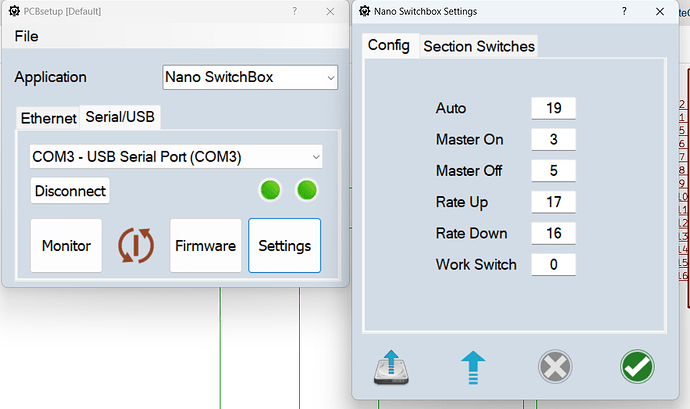Click the Master On label
This screenshot has width=690, height=409.
[470, 140]
